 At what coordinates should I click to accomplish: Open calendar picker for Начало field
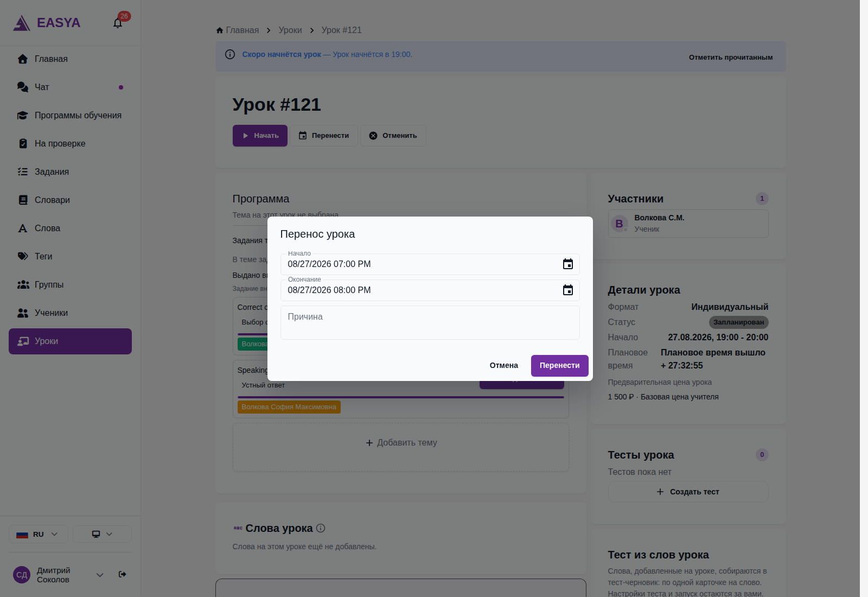(567, 264)
